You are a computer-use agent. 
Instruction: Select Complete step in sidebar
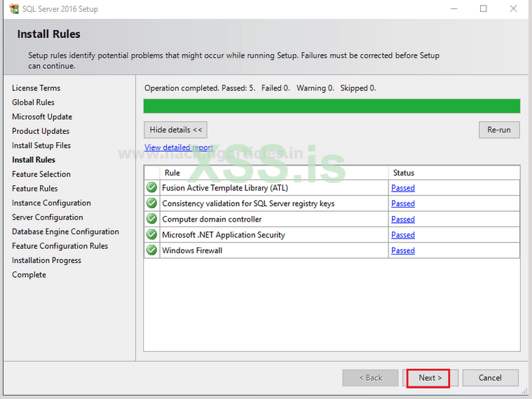pos(29,275)
